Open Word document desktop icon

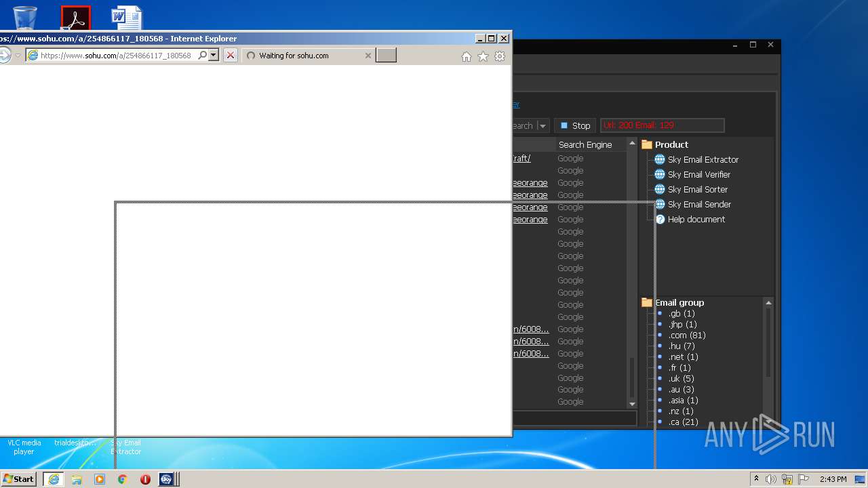click(127, 18)
